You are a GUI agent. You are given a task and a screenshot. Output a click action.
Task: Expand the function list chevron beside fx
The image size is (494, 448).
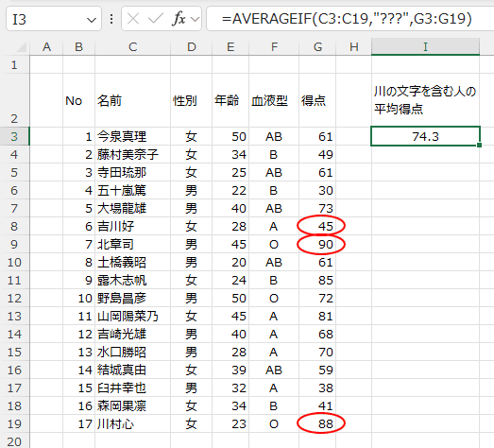click(195, 20)
